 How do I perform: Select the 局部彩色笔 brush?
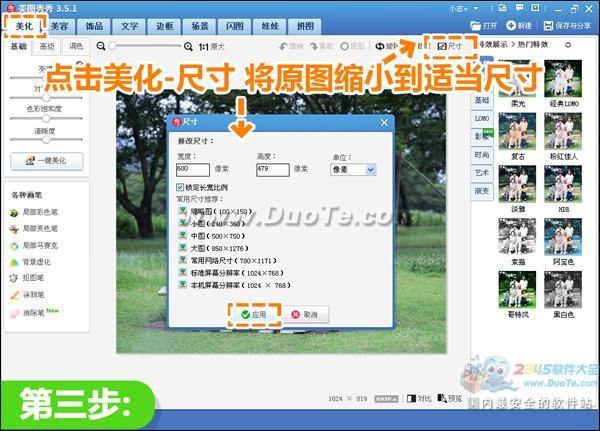34,212
